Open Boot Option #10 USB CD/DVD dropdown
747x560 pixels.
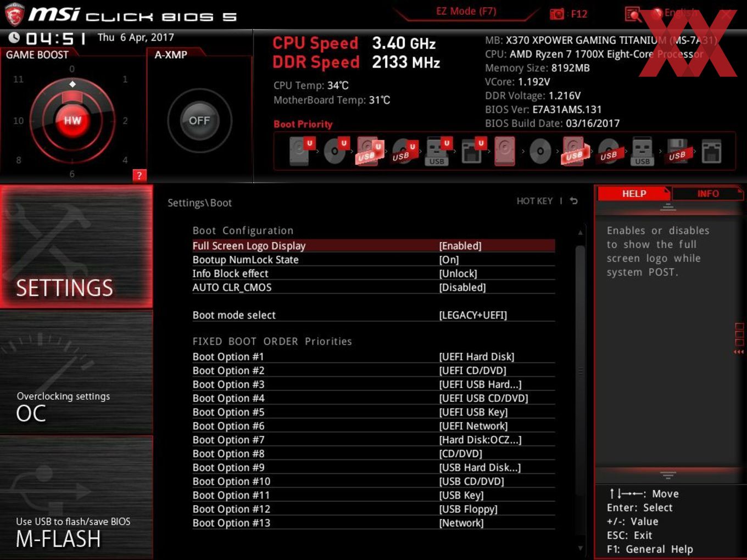pyautogui.click(x=471, y=481)
